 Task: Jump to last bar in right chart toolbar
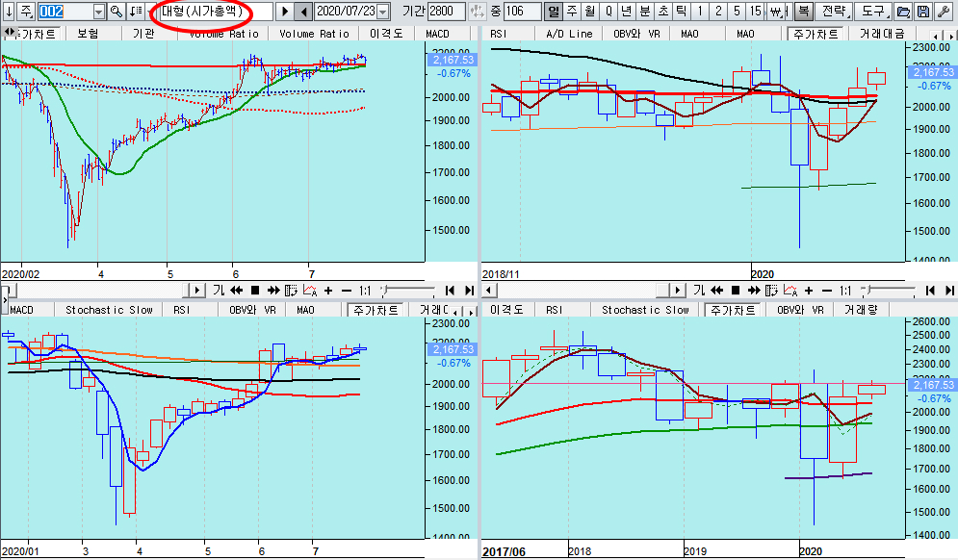(948, 290)
